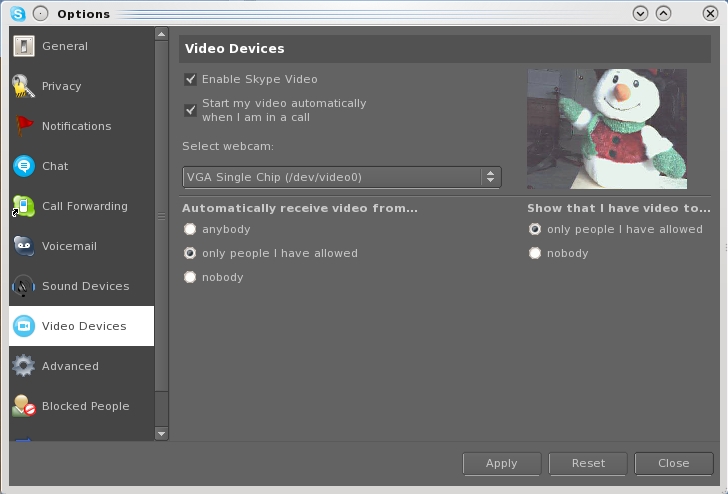Select nobody under Automatically receive video from
The height and width of the screenshot is (494, 728).
click(190, 277)
